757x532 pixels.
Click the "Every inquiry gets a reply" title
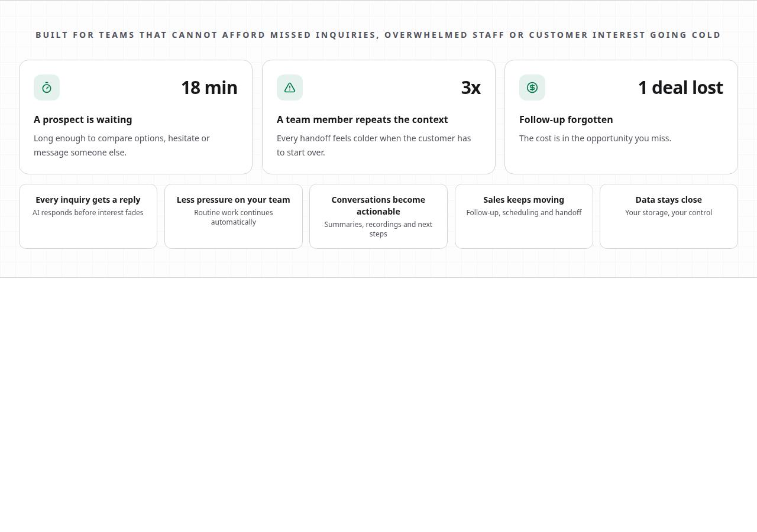pos(88,200)
